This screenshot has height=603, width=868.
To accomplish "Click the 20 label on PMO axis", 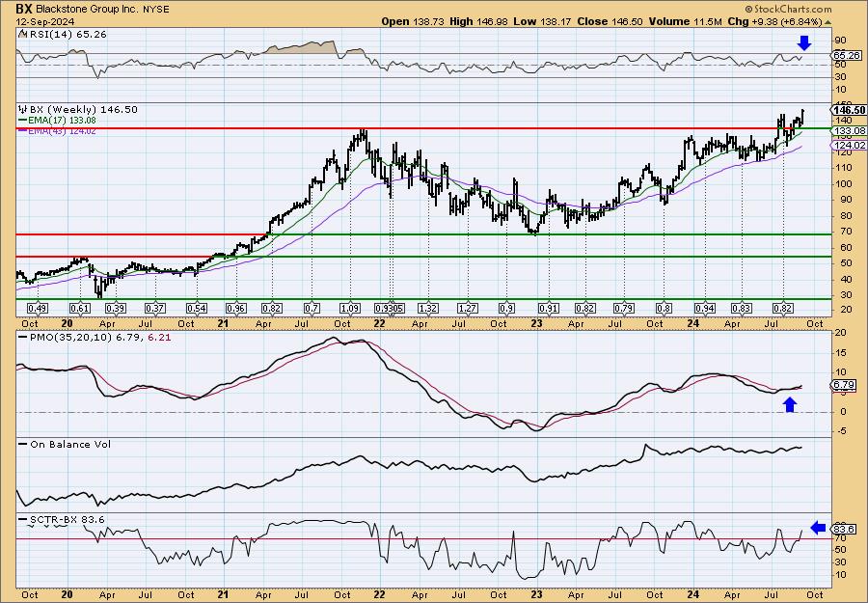I will click(x=840, y=332).
